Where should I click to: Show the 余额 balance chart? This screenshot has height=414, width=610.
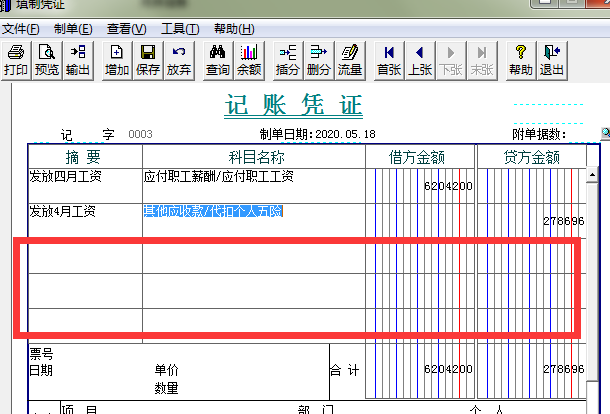(249, 61)
